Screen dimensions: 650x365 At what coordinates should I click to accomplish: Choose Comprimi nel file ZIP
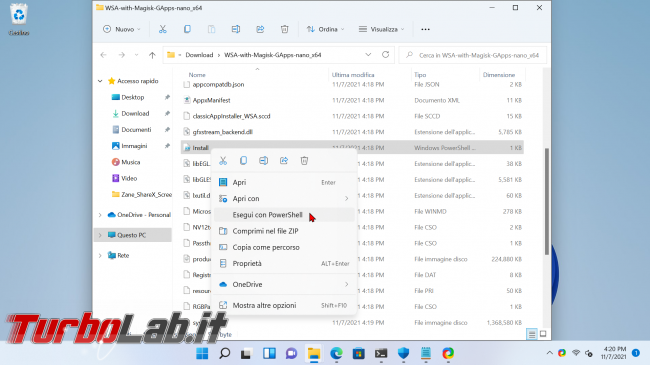coord(284,231)
